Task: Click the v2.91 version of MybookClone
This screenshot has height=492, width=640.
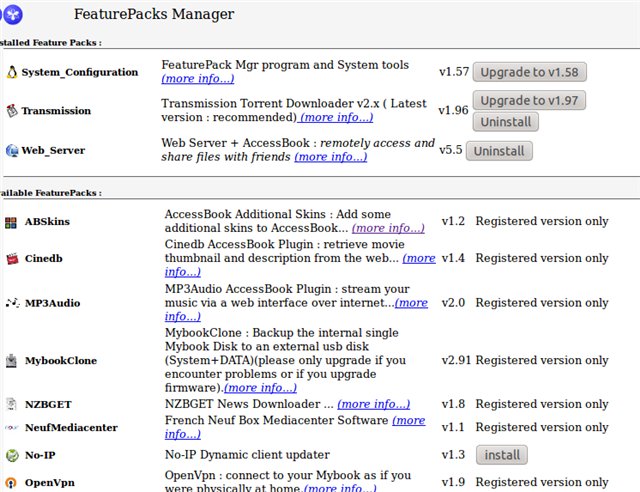Action: tap(456, 361)
